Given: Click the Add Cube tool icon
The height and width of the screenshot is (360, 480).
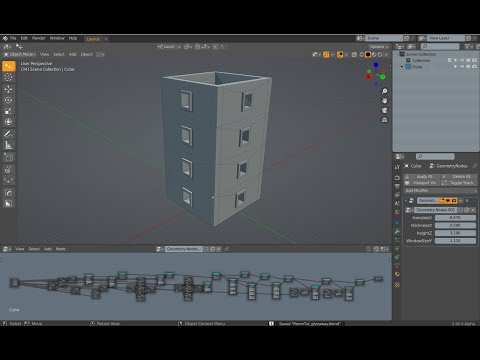Looking at the screenshot, I should point(8,158).
